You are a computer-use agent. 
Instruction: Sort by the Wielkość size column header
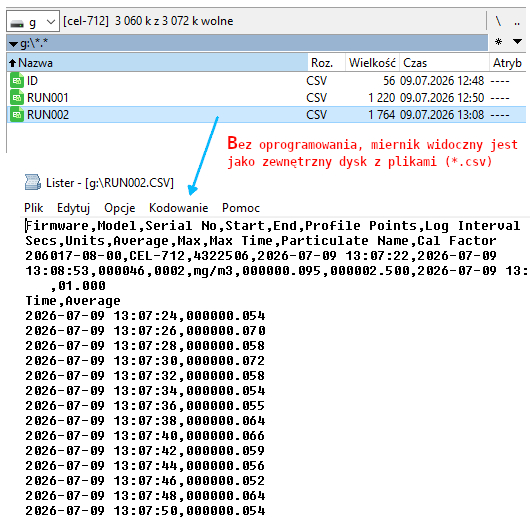coord(372,63)
